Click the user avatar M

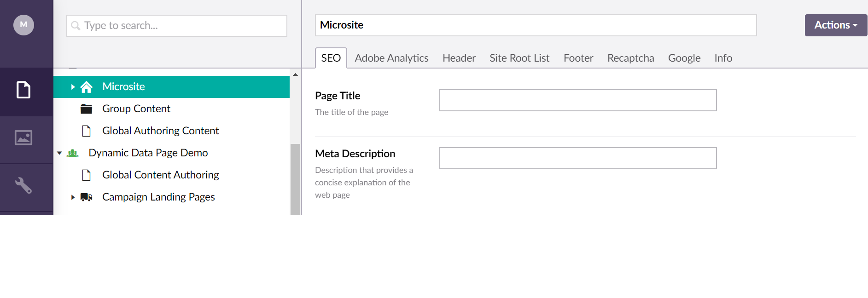[23, 25]
